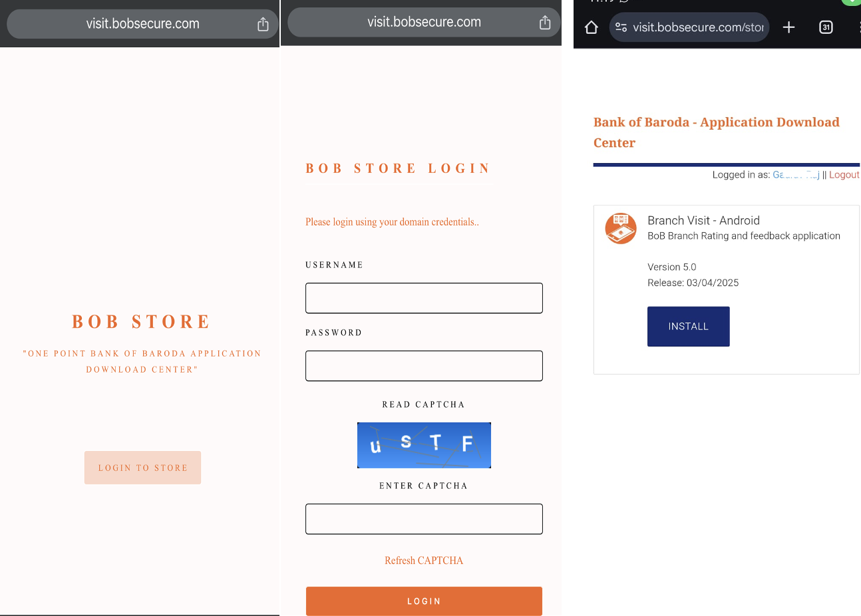The image size is (861, 616).
Task: Click Branch Visit - Android title text
Action: tap(703, 220)
